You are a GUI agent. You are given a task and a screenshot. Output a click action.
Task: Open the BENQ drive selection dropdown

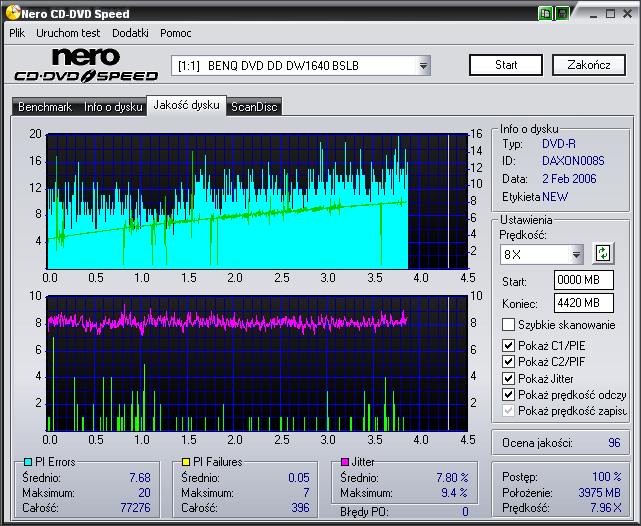point(423,66)
